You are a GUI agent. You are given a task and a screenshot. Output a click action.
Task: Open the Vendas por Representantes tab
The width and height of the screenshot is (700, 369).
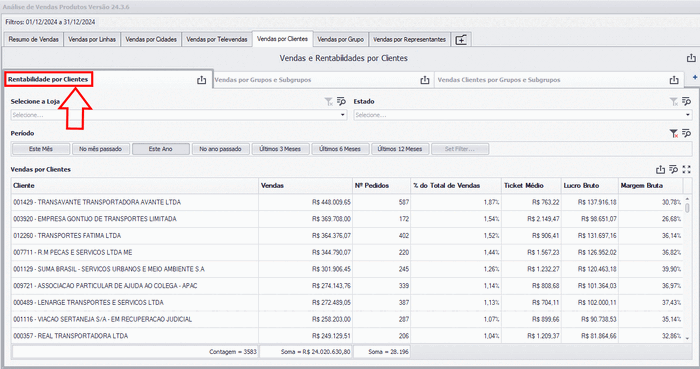pos(409,39)
